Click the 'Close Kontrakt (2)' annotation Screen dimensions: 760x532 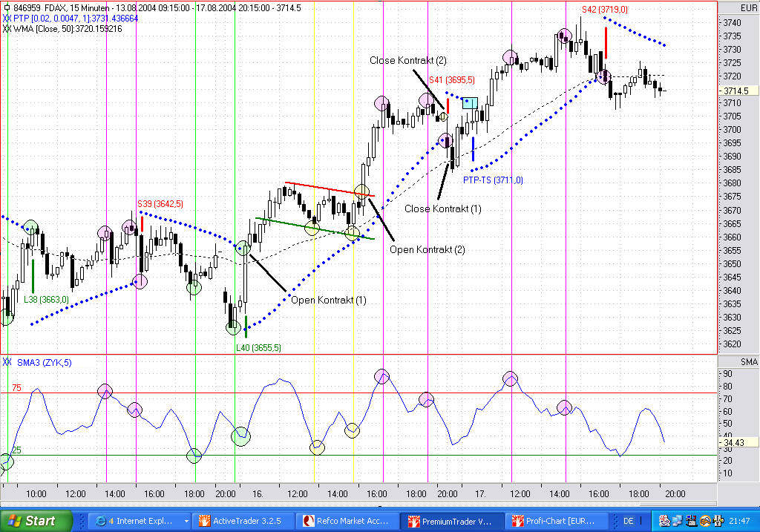tap(407, 61)
